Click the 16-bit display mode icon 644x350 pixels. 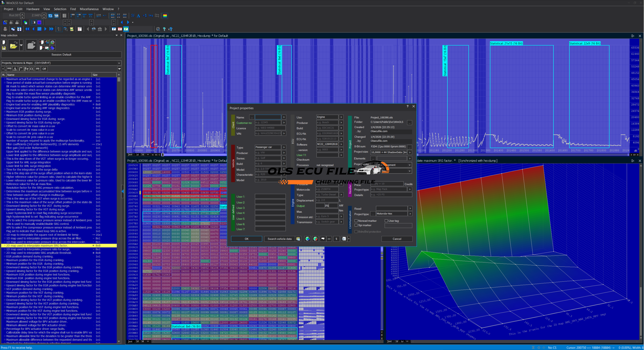(x=78, y=16)
